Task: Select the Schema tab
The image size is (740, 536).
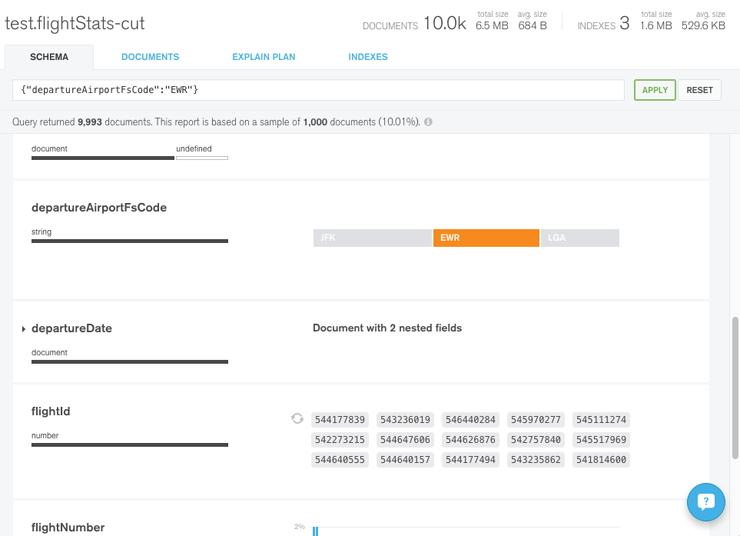Action: click(x=49, y=57)
